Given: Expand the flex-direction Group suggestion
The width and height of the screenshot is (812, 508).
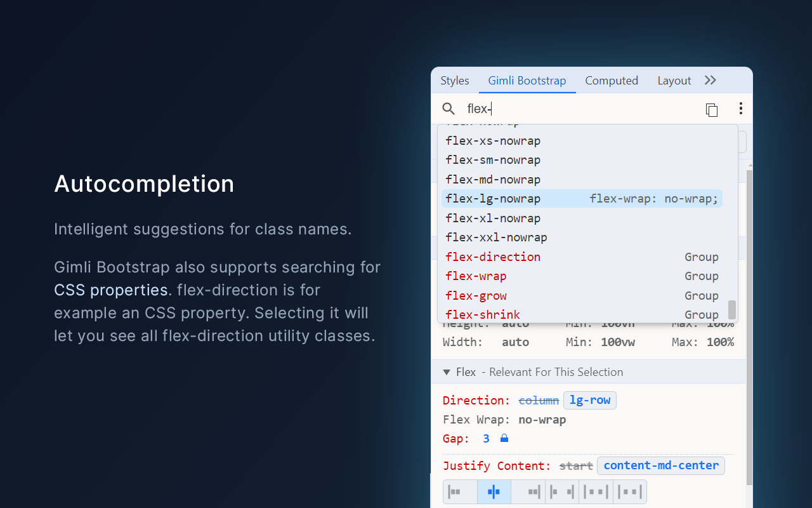Looking at the screenshot, I should (493, 257).
